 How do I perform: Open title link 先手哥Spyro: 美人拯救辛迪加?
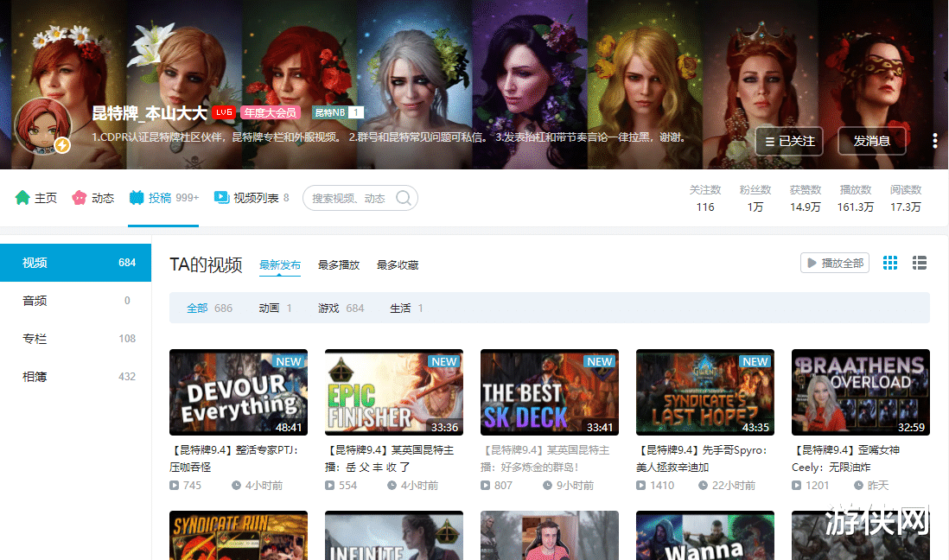click(703, 458)
